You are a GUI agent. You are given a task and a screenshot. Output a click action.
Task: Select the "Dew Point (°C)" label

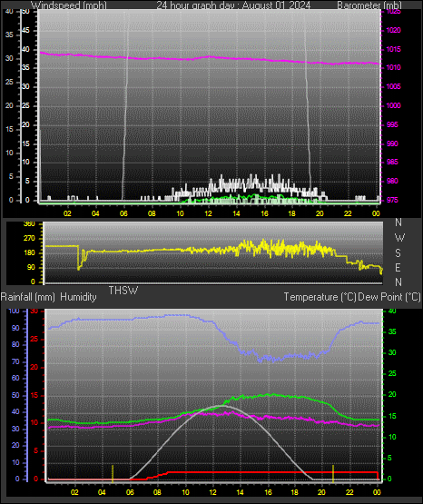coord(389,297)
